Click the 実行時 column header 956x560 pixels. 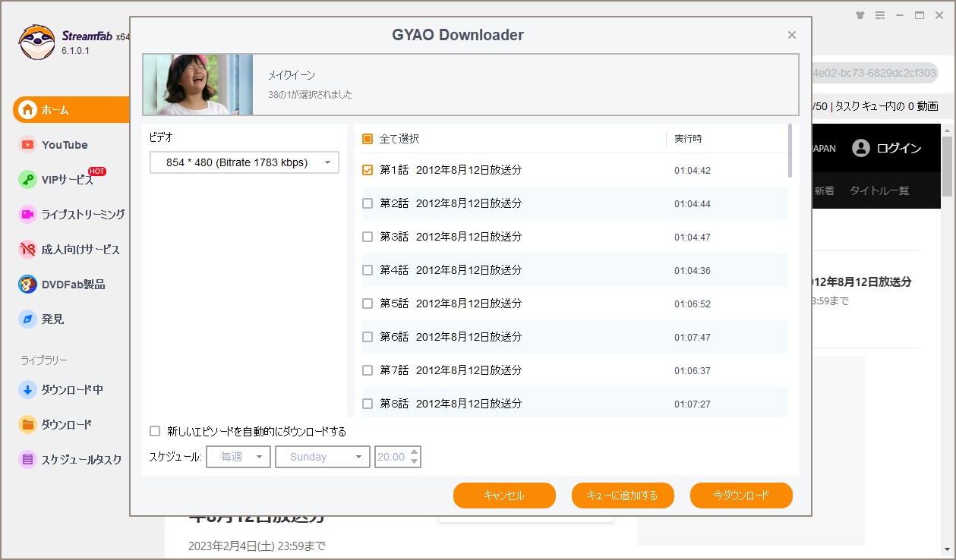[688, 139]
